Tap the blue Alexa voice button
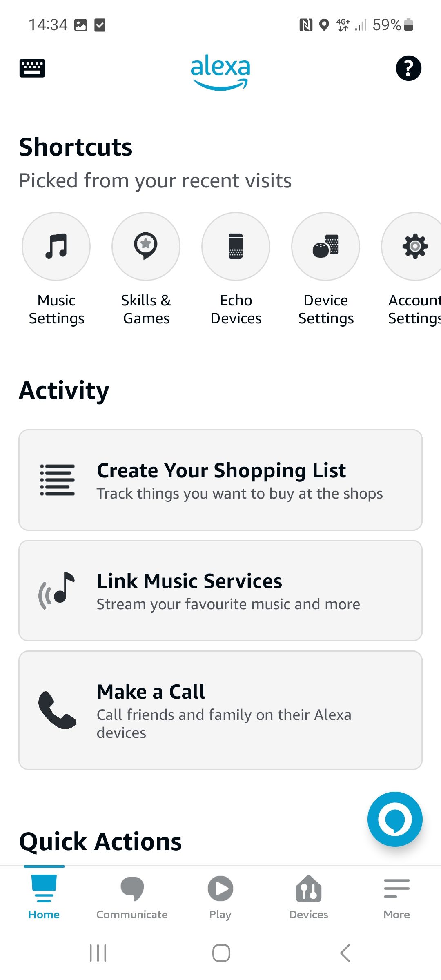Image resolution: width=441 pixels, height=980 pixels. [x=394, y=819]
